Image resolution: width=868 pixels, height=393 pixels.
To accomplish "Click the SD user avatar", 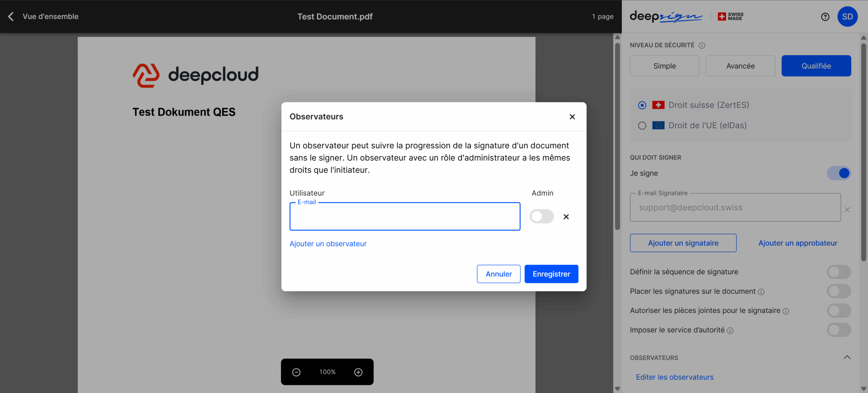I will tap(847, 17).
